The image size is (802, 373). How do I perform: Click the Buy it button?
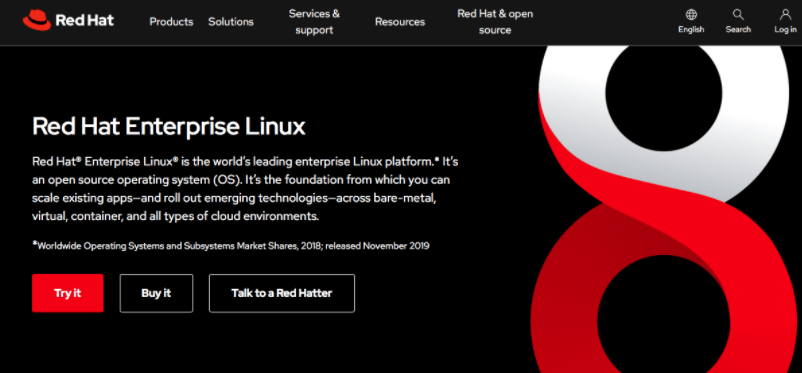(157, 293)
